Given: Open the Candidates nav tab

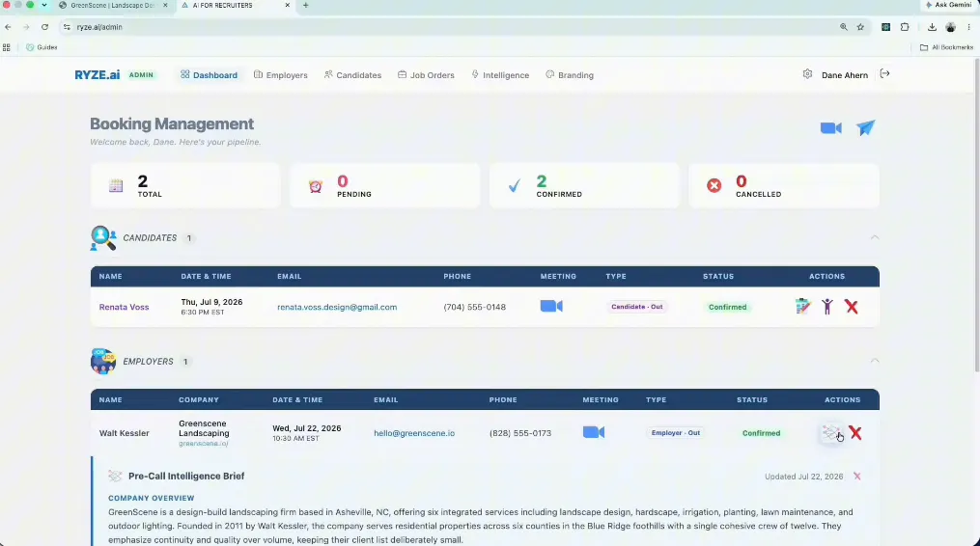Looking at the screenshot, I should 352,75.
